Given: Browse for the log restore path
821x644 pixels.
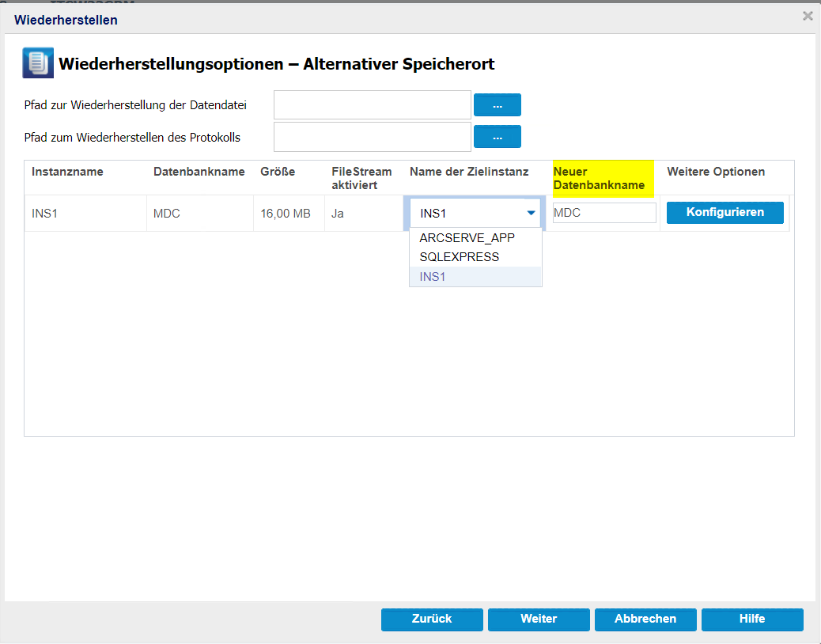Looking at the screenshot, I should 497,137.
